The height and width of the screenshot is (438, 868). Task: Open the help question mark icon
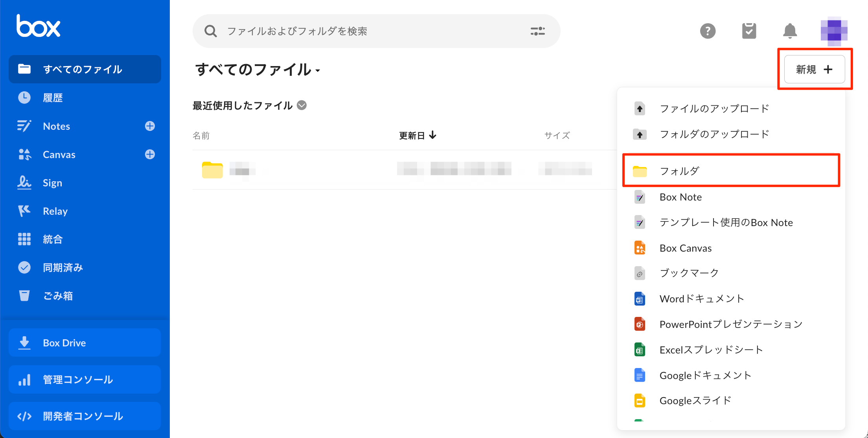(708, 31)
